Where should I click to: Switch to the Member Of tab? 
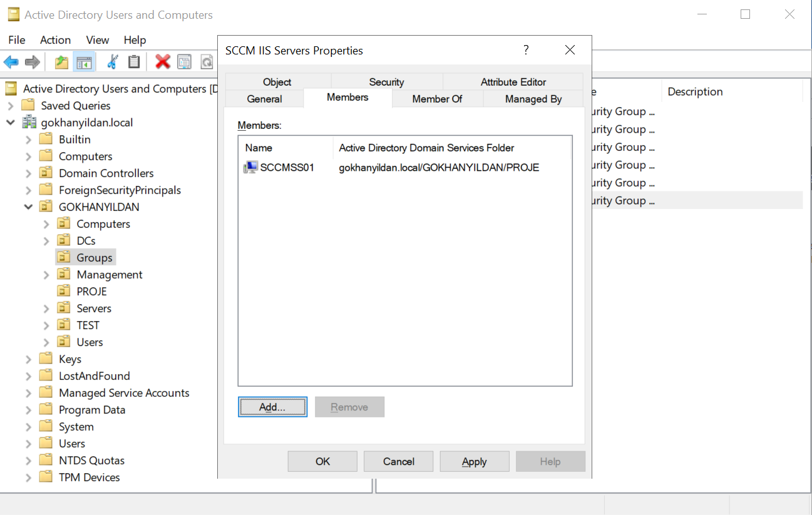click(x=437, y=99)
